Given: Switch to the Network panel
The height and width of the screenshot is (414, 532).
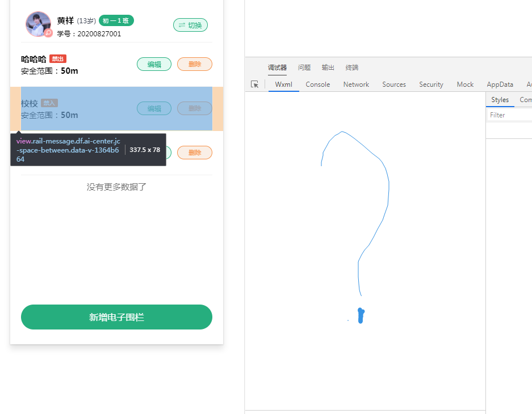Looking at the screenshot, I should pos(356,85).
